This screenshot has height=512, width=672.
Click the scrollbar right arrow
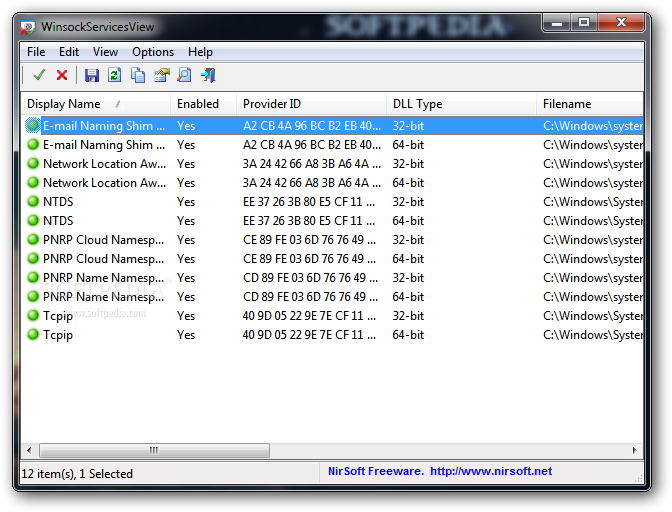pyautogui.click(x=635, y=450)
